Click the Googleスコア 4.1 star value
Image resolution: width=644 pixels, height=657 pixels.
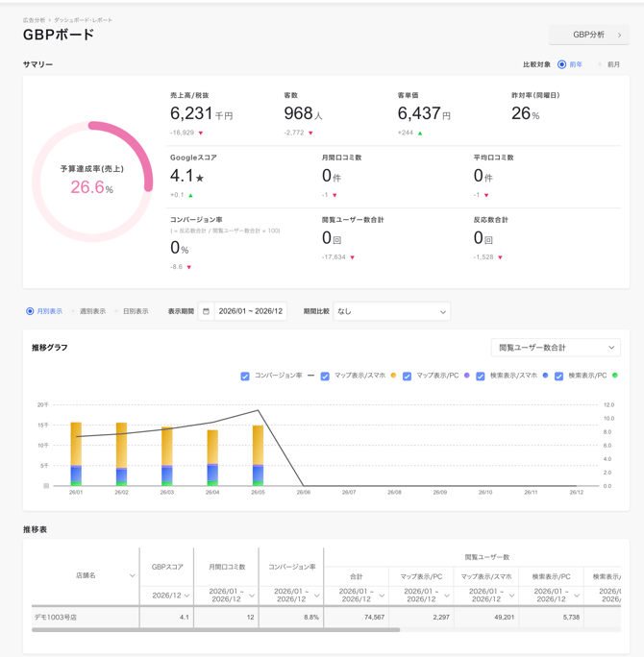point(186,176)
